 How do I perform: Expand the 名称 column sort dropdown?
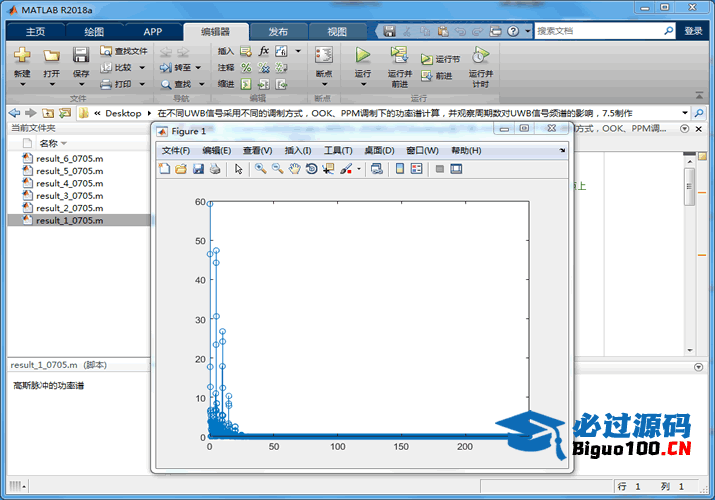64,144
